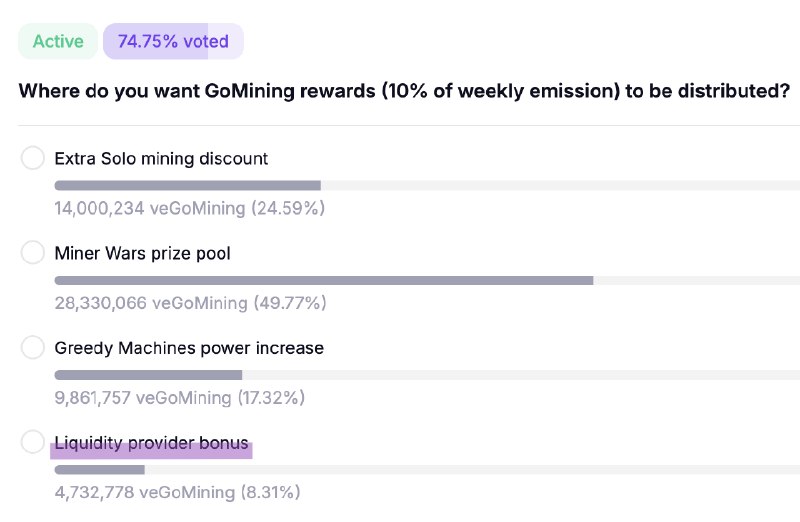800x522 pixels.
Task: Click the divider line under the question
Action: (409, 125)
